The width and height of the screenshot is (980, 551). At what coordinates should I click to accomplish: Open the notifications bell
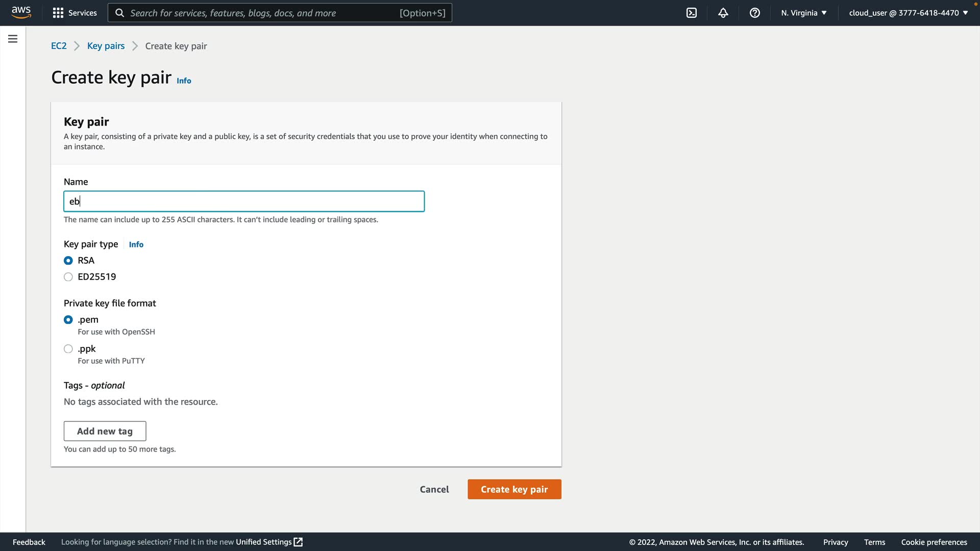(723, 13)
